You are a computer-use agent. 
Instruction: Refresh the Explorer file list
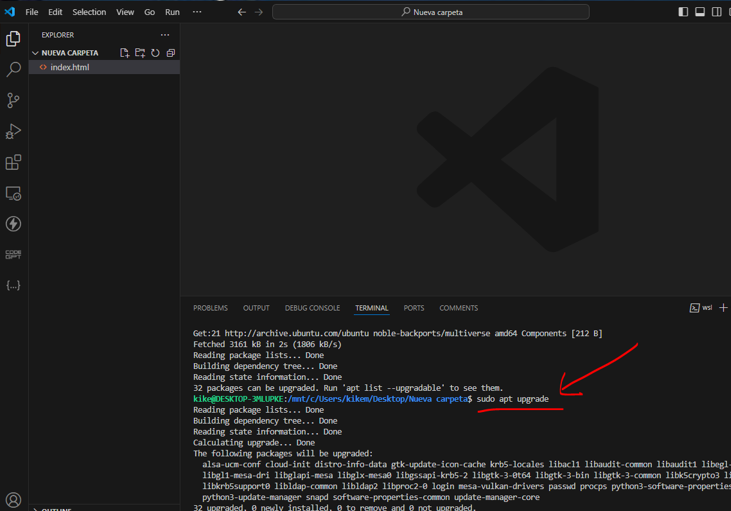(x=155, y=53)
